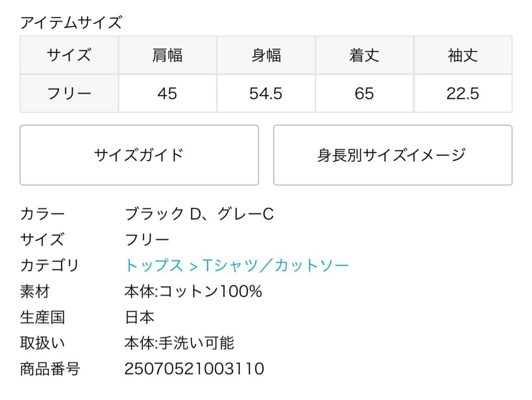
Task: Open the Tシャツ／カットソー category link
Action: 275,266
